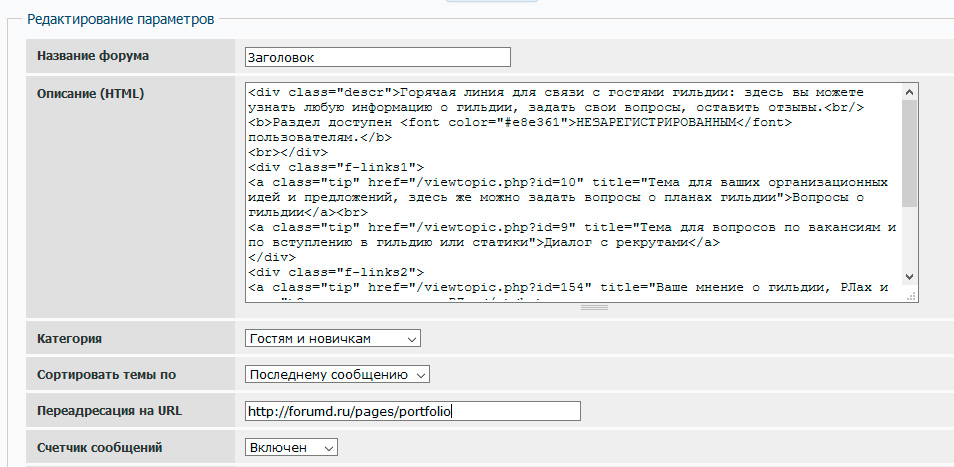Image resolution: width=954 pixels, height=467 pixels.
Task: Click the scroll up arrow in description textarea
Action: point(909,91)
